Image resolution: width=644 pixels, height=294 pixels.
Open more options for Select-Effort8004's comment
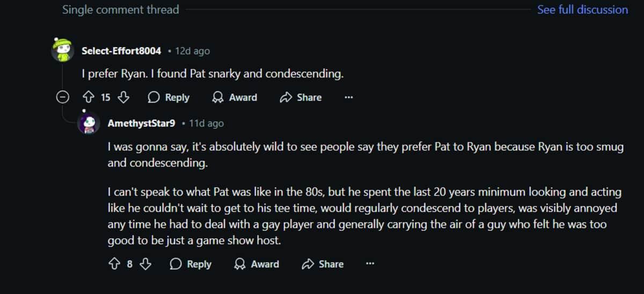(349, 98)
